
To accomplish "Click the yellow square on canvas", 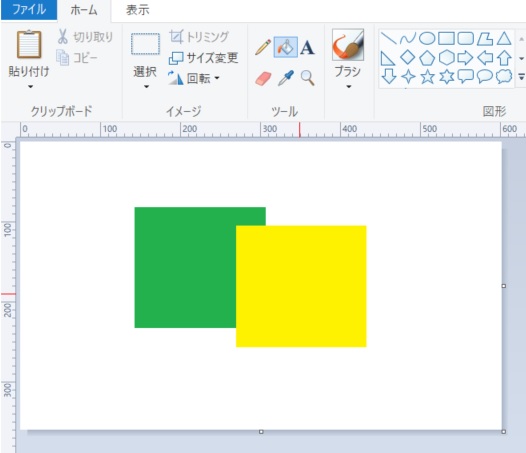I will 301,286.
